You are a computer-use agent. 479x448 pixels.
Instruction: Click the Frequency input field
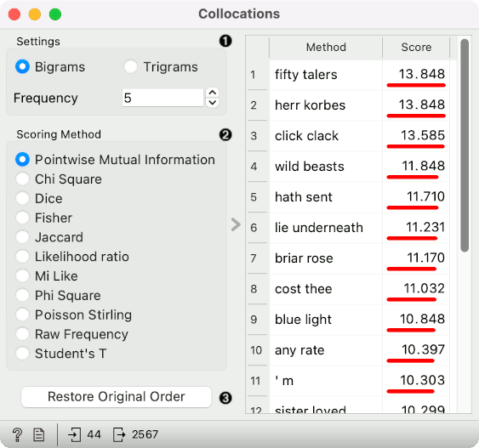163,98
